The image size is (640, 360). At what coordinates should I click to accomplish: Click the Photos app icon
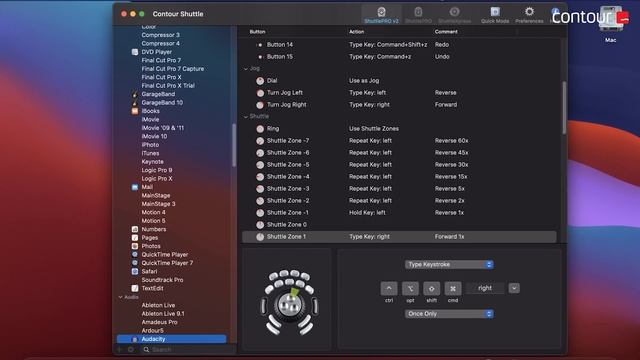(x=135, y=246)
